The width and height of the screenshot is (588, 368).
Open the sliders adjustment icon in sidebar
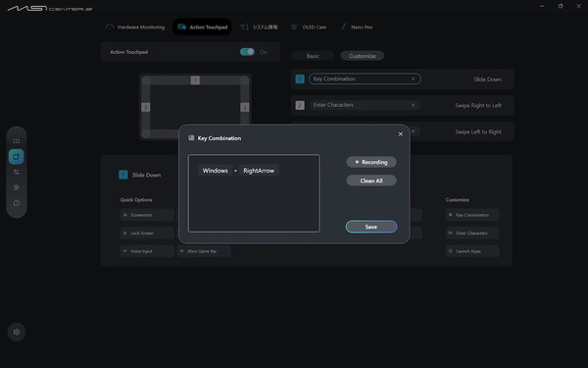pyautogui.click(x=16, y=172)
